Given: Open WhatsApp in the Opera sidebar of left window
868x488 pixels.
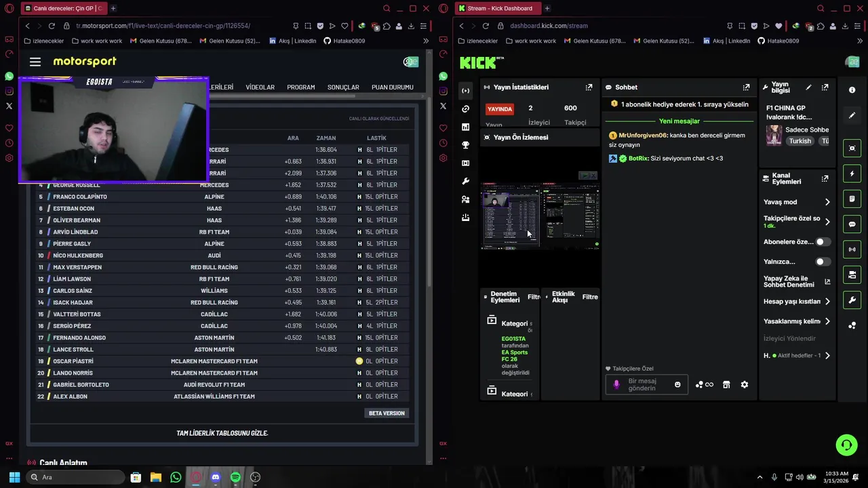Looking at the screenshot, I should pos(9,77).
